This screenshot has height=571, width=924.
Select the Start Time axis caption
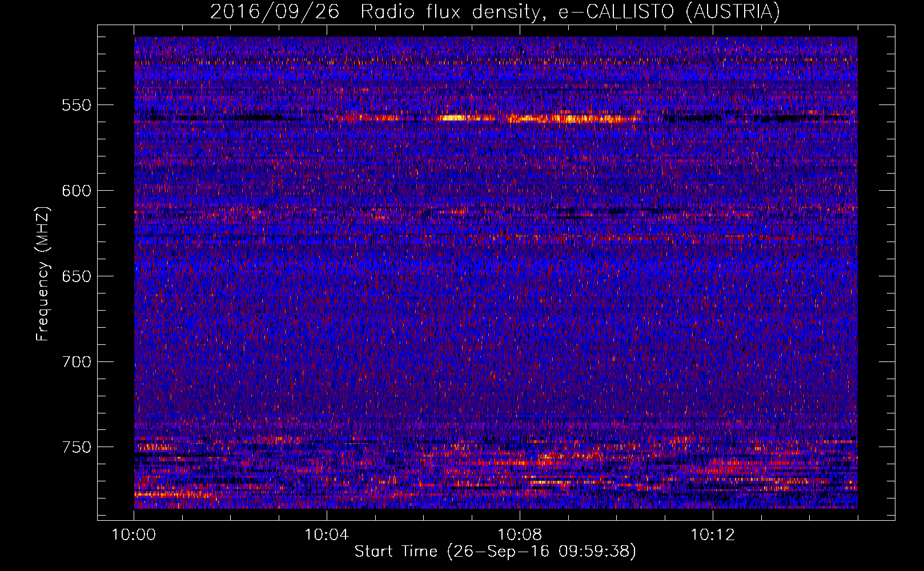pyautogui.click(x=495, y=552)
